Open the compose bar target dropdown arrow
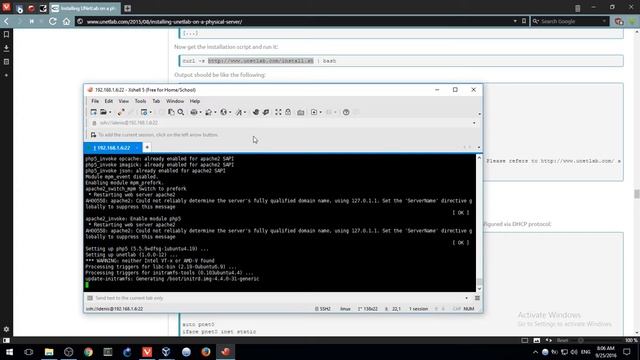Image resolution: width=640 pixels, height=360 pixels. [x=466, y=298]
